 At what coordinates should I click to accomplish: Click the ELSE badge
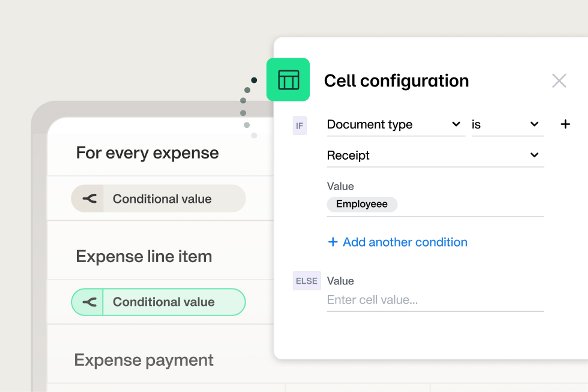click(x=307, y=281)
